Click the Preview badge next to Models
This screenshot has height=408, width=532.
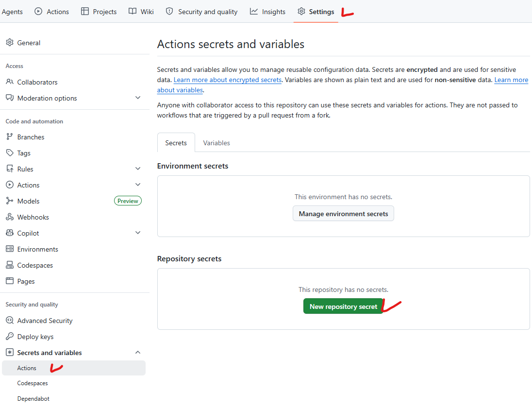point(128,201)
